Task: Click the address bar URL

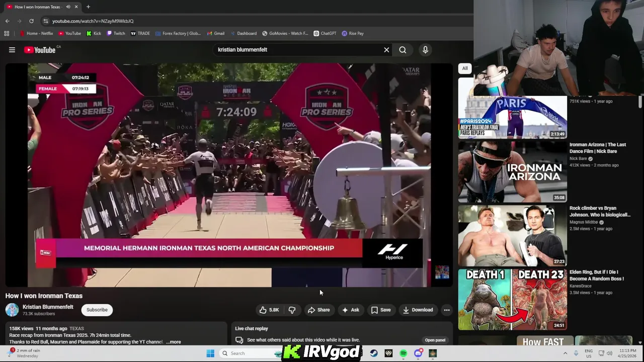Action: (93, 21)
